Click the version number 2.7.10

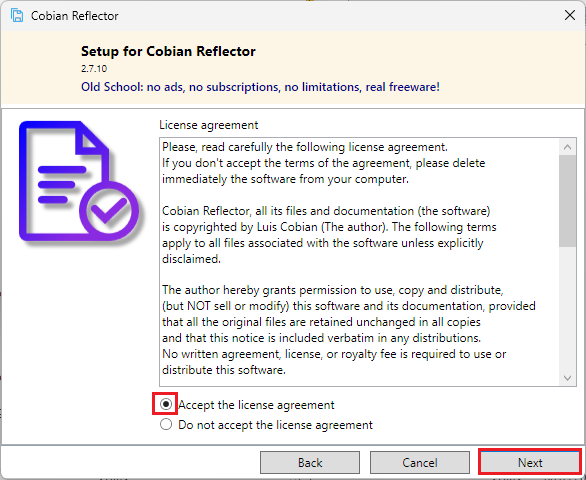94,69
